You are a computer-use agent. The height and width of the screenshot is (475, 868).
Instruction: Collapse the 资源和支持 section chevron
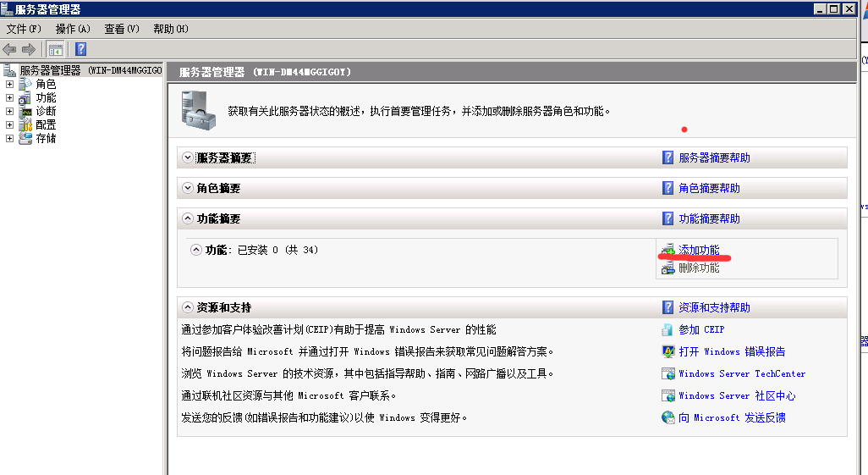pyautogui.click(x=188, y=307)
